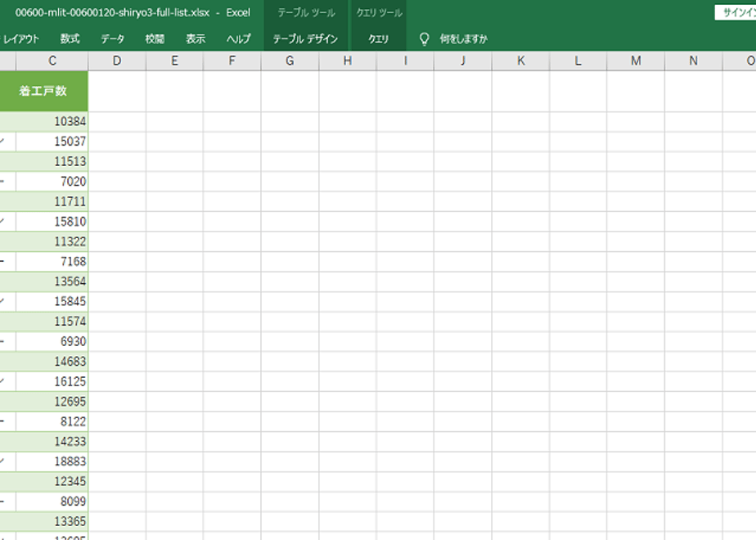Select column E header

[x=174, y=61]
